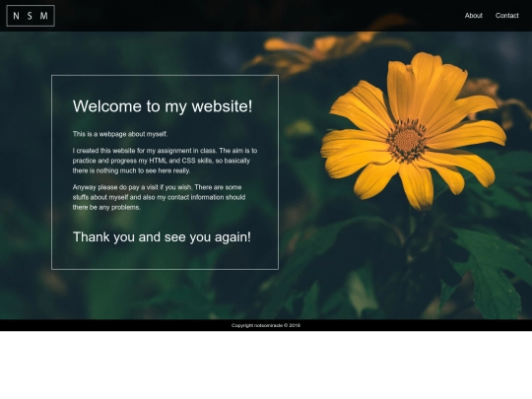Image resolution: width=532 pixels, height=399 pixels.
Task: Click 'This is a webpage about myself.' text
Action: pos(120,134)
